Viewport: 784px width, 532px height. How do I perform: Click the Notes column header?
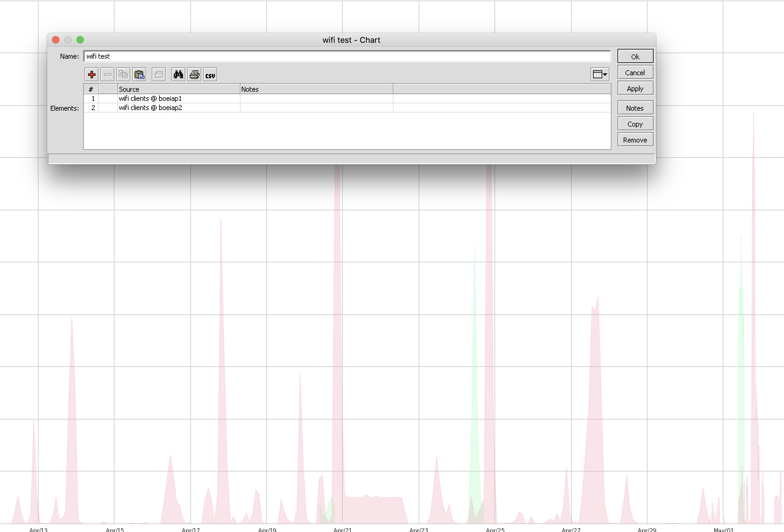pos(250,89)
